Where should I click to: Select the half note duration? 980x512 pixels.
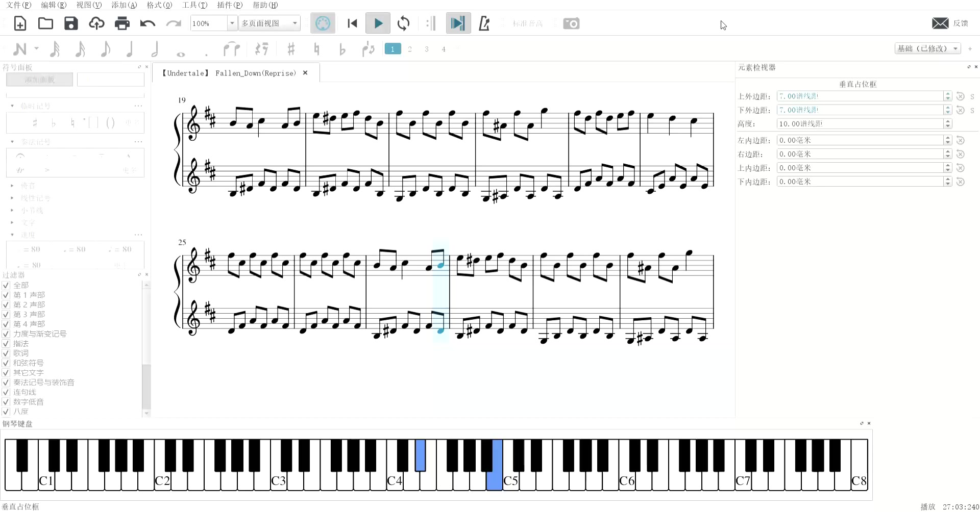click(155, 49)
